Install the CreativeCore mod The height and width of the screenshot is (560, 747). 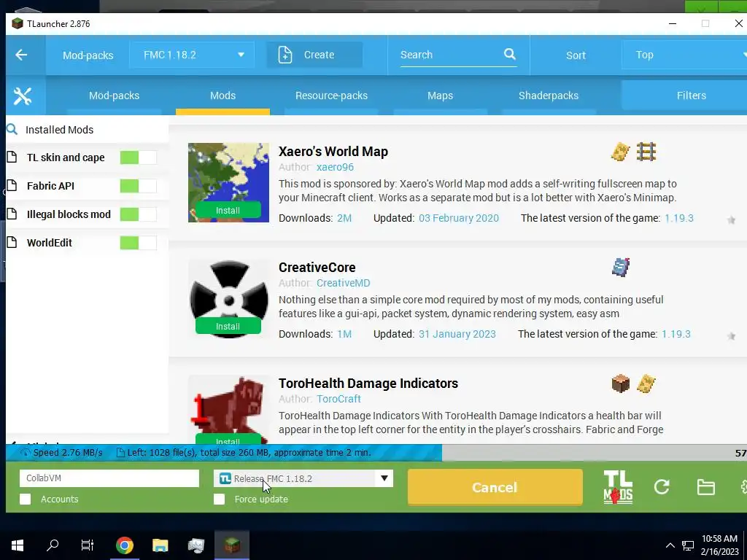coord(228,326)
